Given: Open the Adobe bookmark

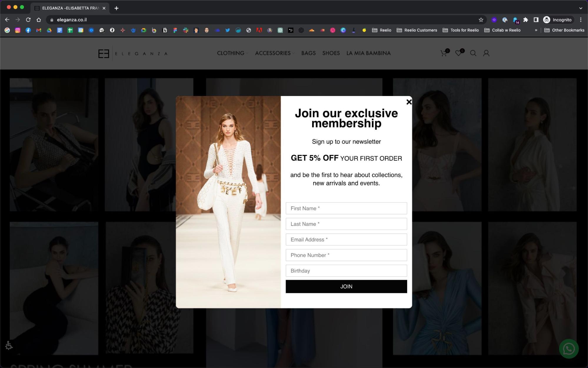Looking at the screenshot, I should coord(259,30).
